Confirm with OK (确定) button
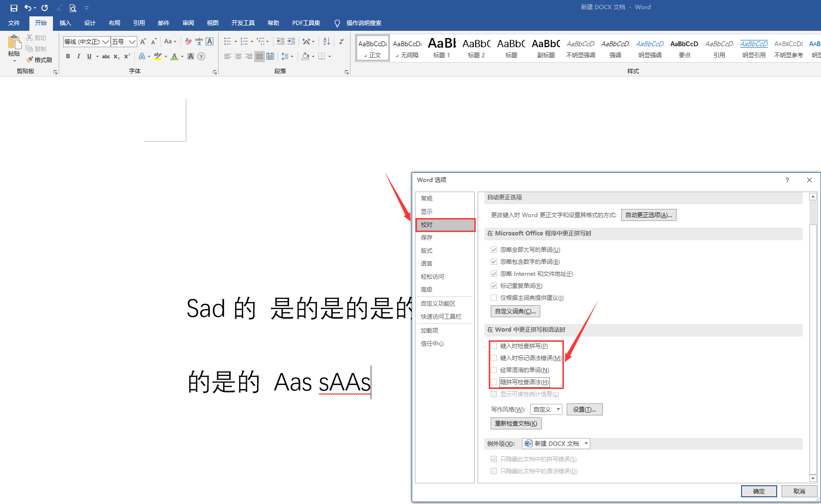This screenshot has height=504, width=821. [759, 491]
